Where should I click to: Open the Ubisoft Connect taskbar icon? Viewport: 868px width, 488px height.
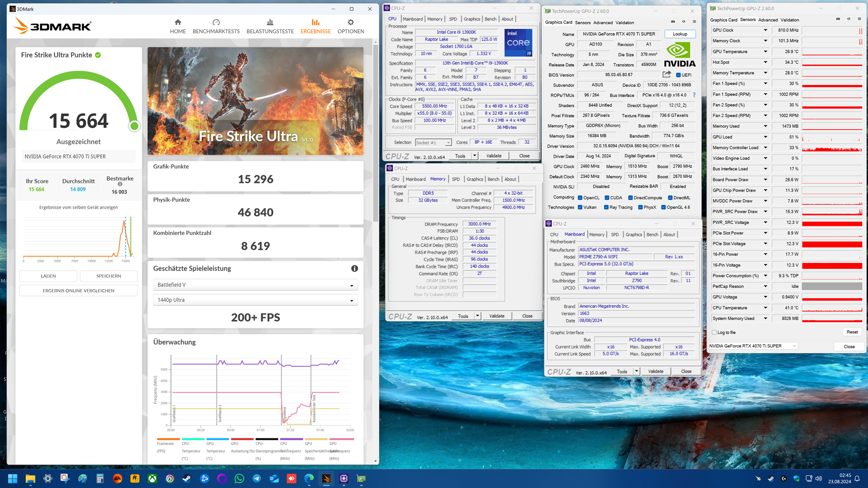(170, 479)
